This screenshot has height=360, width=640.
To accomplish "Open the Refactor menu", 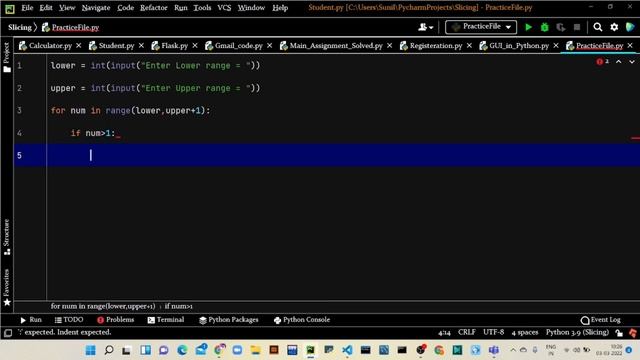I will tap(153, 8).
